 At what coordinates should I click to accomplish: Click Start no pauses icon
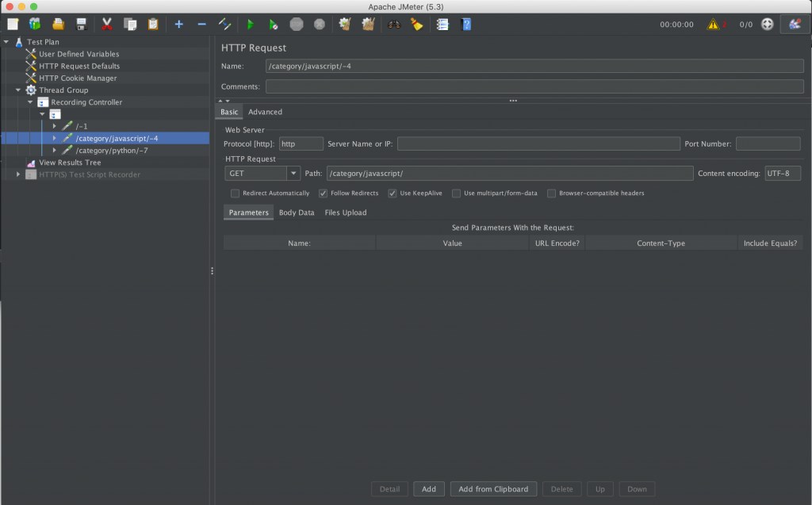coord(273,25)
